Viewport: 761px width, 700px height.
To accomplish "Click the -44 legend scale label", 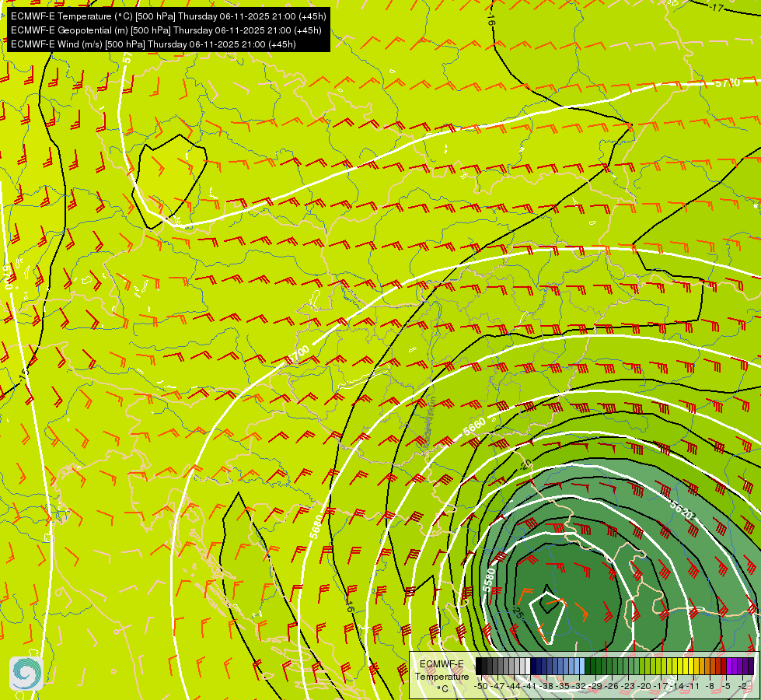I will [514, 686].
